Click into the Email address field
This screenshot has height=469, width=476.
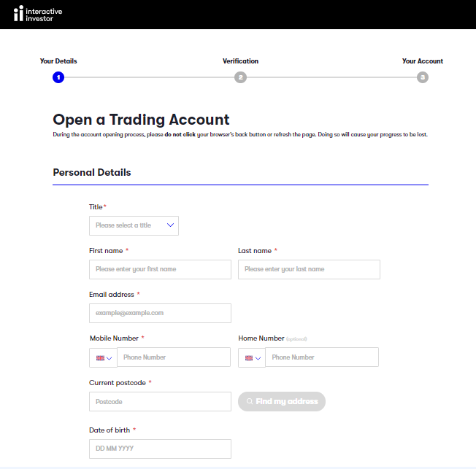coord(160,313)
